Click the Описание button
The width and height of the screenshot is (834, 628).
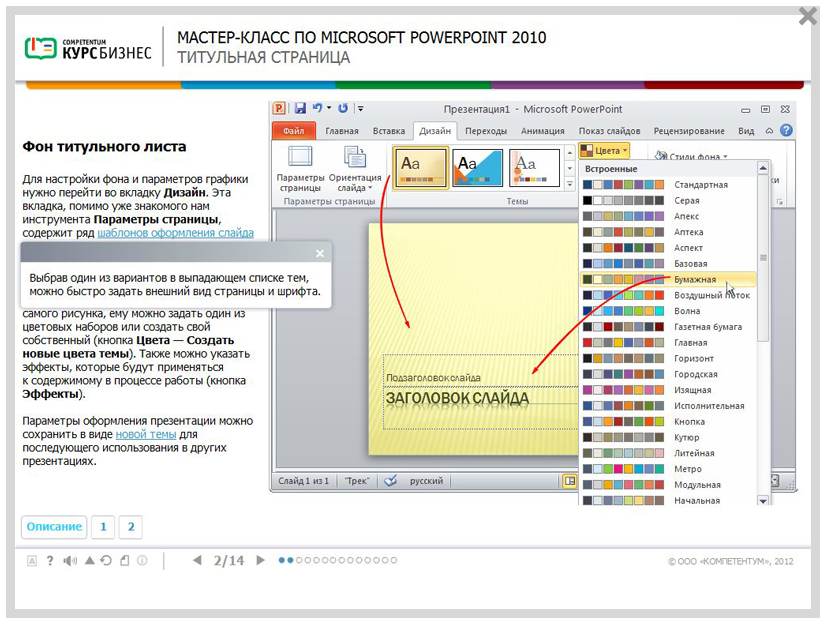coord(54,527)
